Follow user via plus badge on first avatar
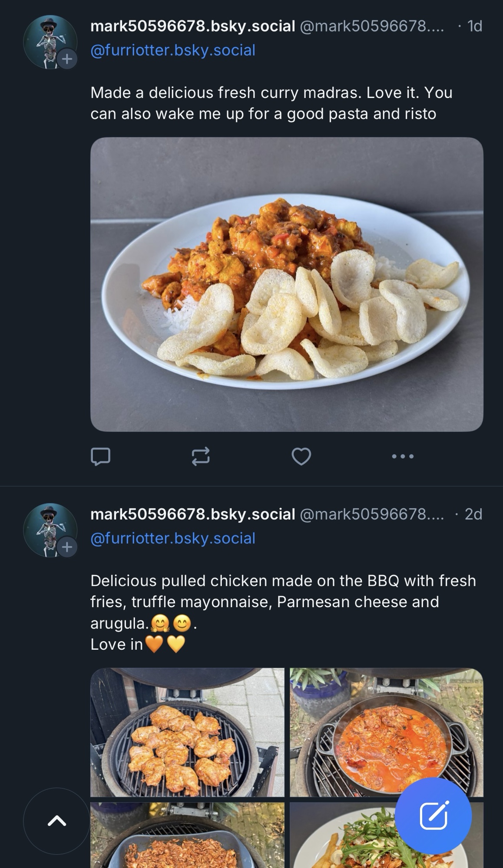Viewport: 503px width, 868px height. (67, 59)
